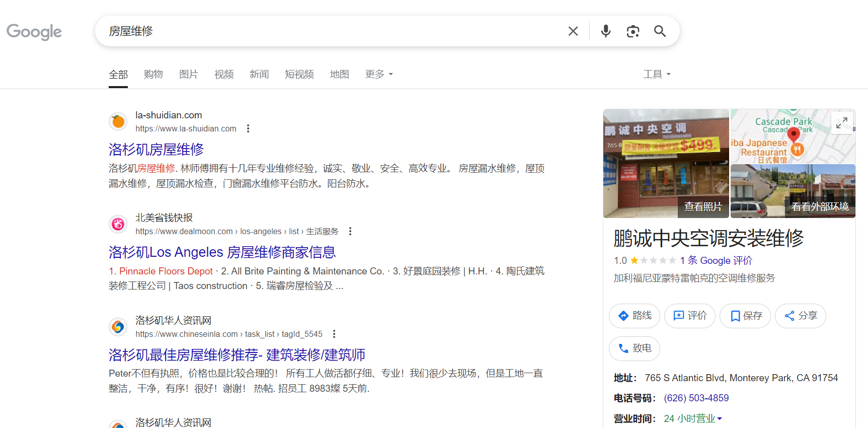
Task: Click the search input field containing 房屋维修
Action: pyautogui.click(x=332, y=31)
